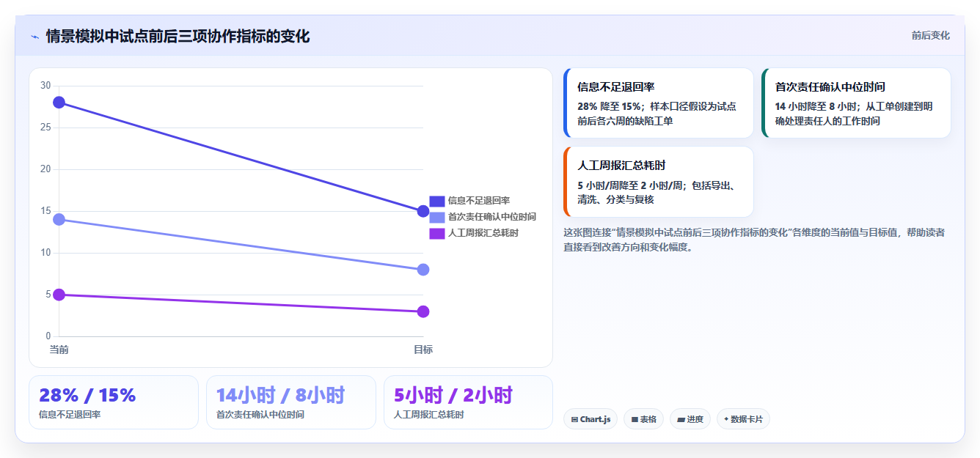Click the y-axis value 10
Viewport: 980px width, 458px height.
[x=45, y=253]
